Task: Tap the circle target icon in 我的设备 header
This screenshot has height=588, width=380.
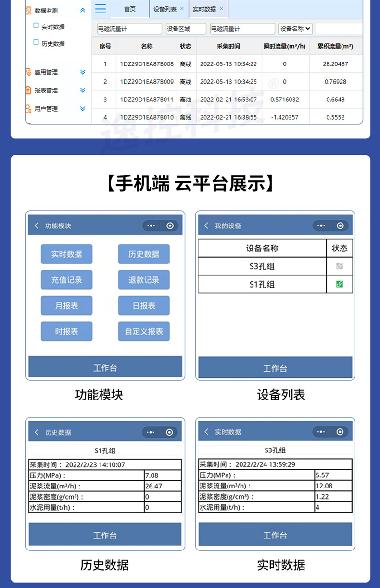Action: pos(340,225)
